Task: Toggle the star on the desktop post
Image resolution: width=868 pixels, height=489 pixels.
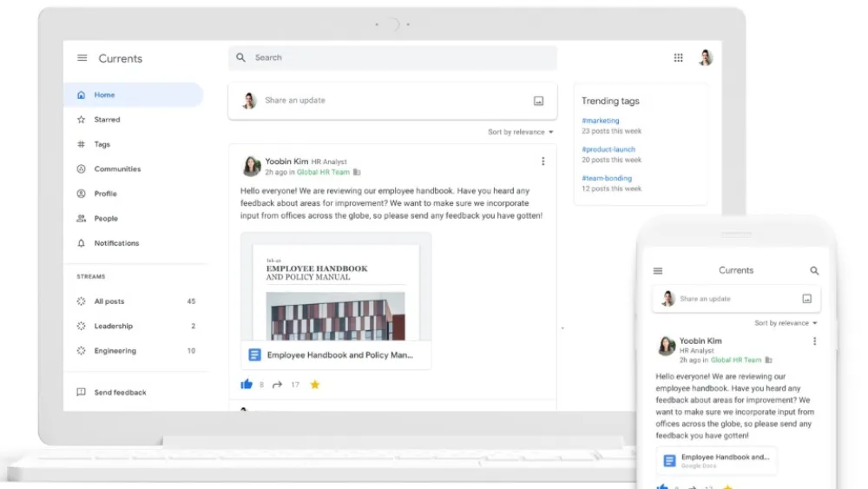Action: [x=315, y=384]
